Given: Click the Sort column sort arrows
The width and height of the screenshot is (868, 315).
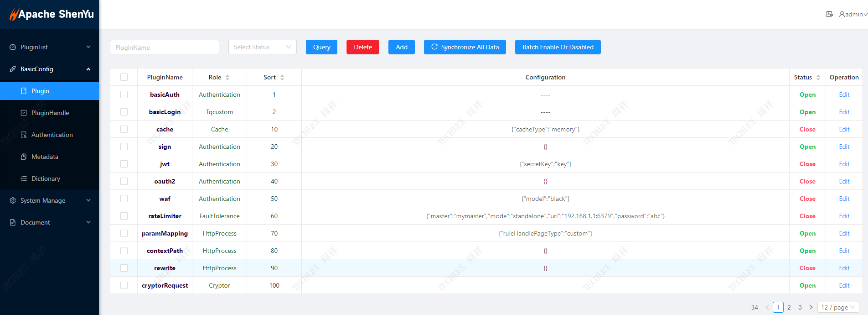Looking at the screenshot, I should coord(282,78).
